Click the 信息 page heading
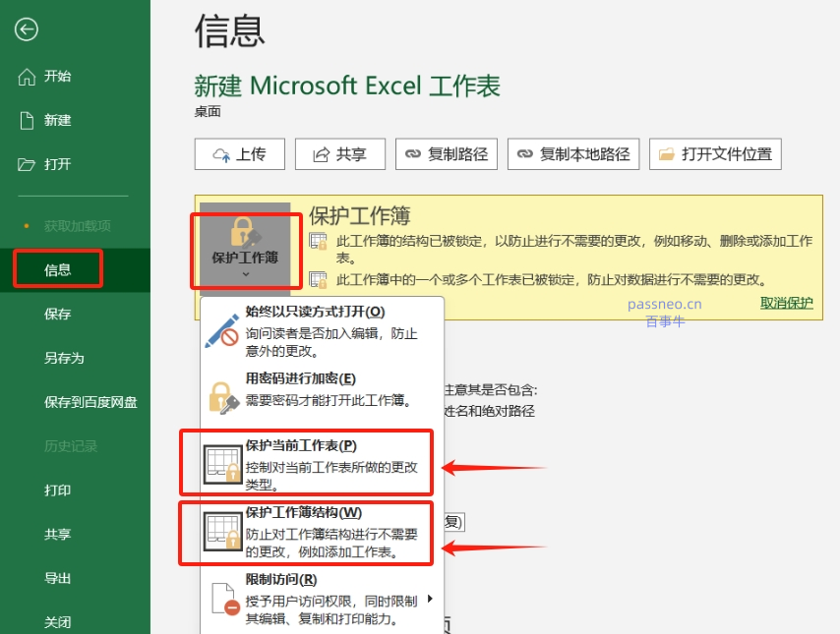The image size is (840, 634). tap(230, 30)
